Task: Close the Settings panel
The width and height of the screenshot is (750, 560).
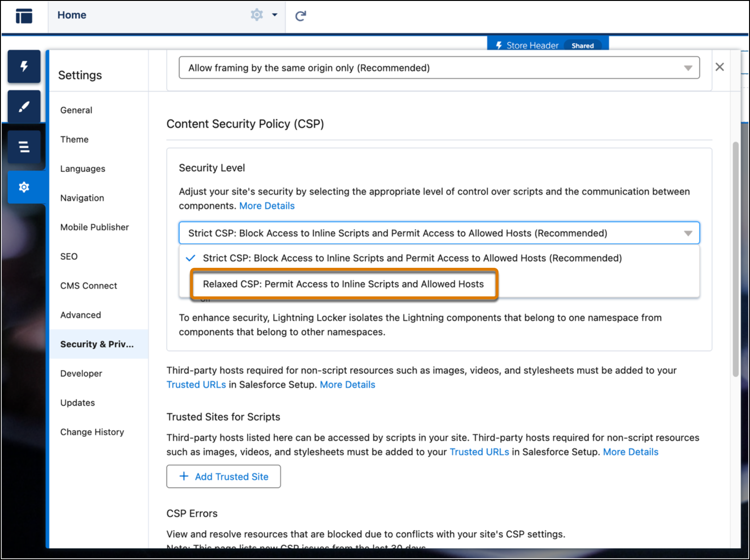Action: point(720,67)
